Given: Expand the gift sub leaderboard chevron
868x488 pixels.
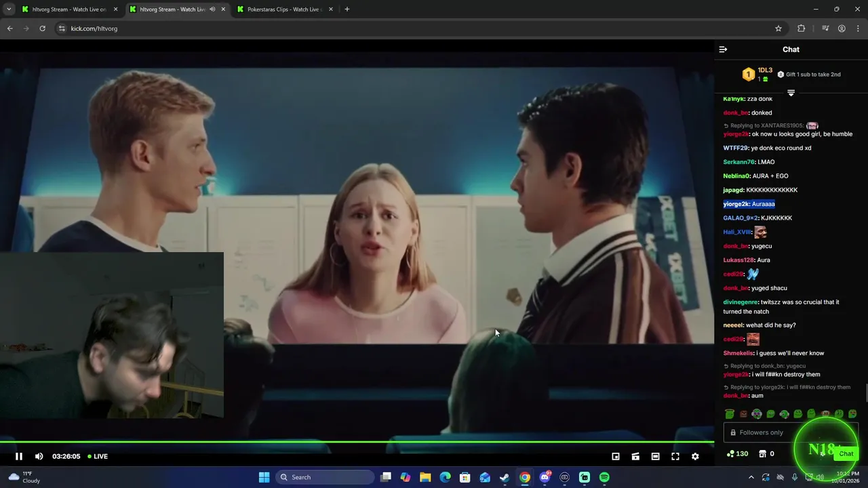Looking at the screenshot, I should [x=791, y=93].
